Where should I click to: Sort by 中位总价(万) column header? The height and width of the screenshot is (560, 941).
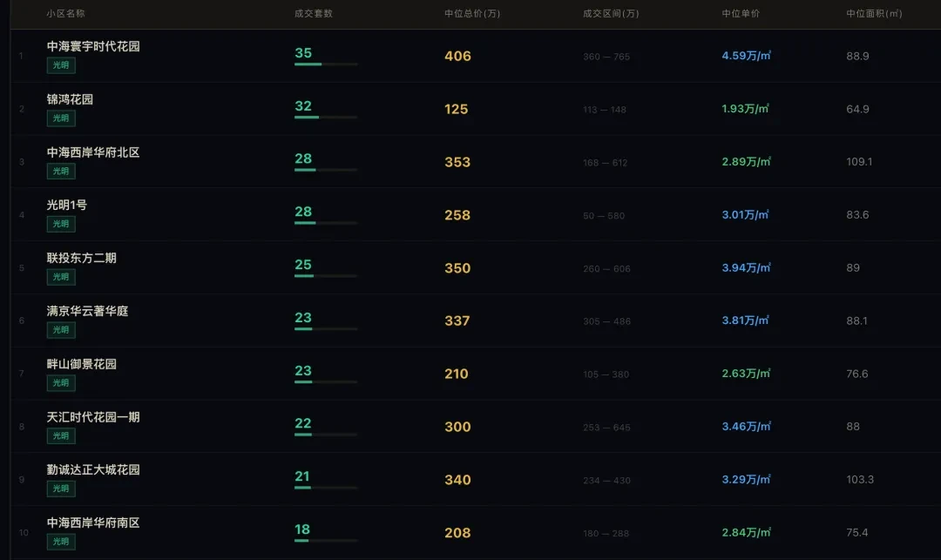tap(472, 14)
